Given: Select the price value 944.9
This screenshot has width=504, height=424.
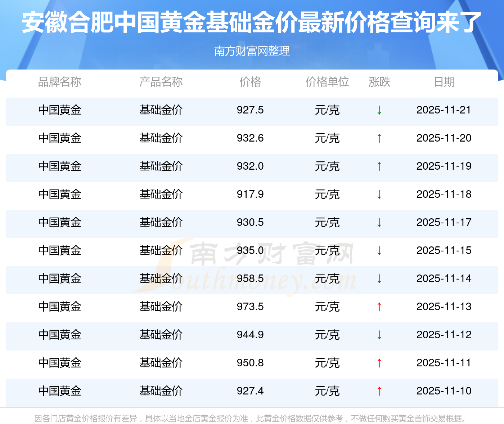Looking at the screenshot, I should (x=250, y=335).
